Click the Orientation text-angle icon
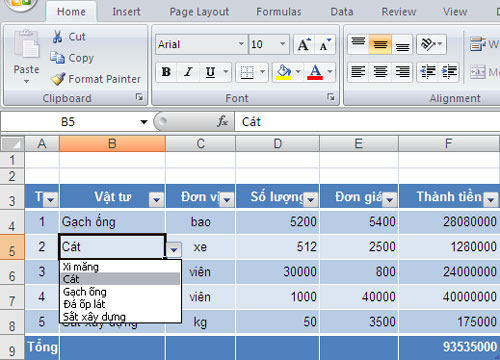 (428, 44)
